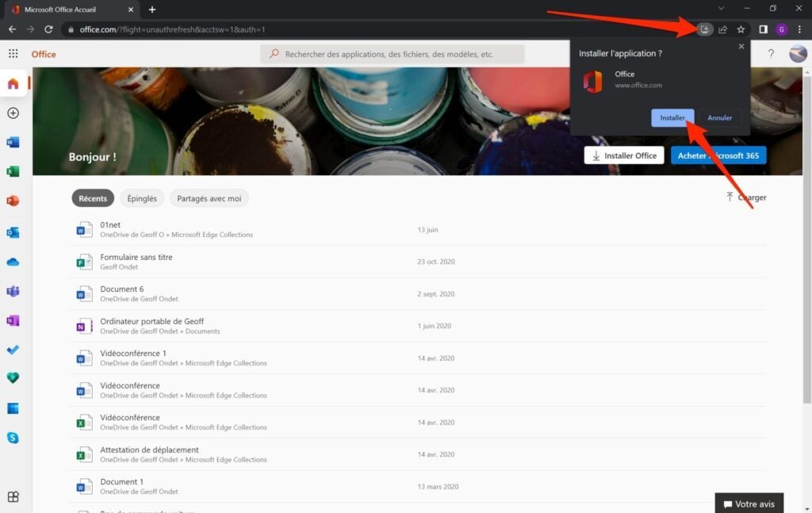
Task: Open Document 1 file
Action: (x=121, y=481)
